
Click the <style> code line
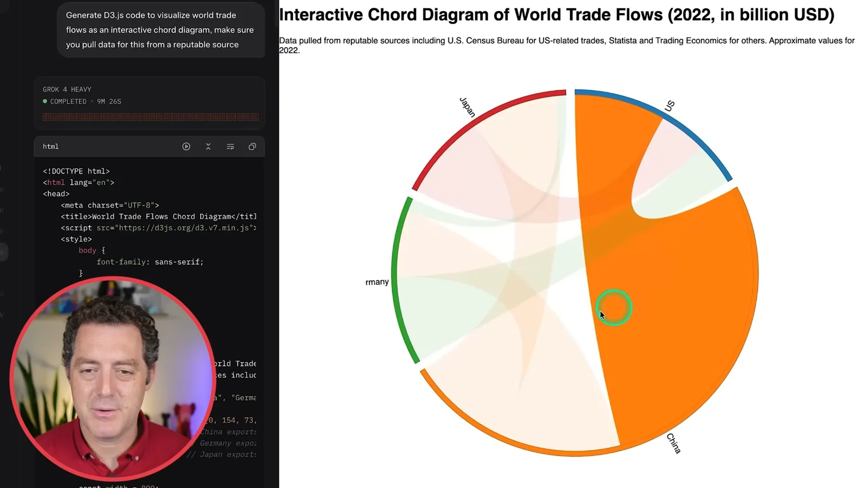[x=76, y=239]
